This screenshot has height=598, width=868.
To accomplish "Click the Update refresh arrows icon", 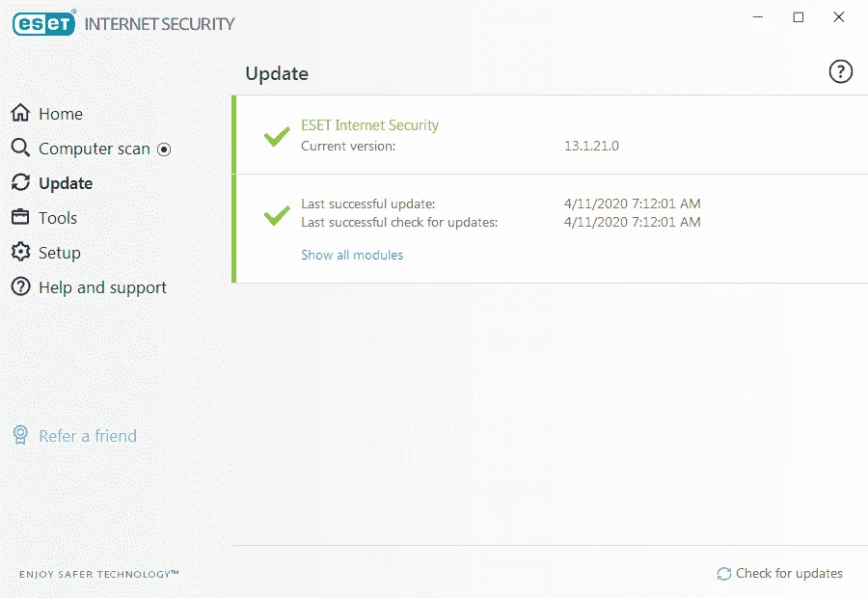I will point(20,182).
